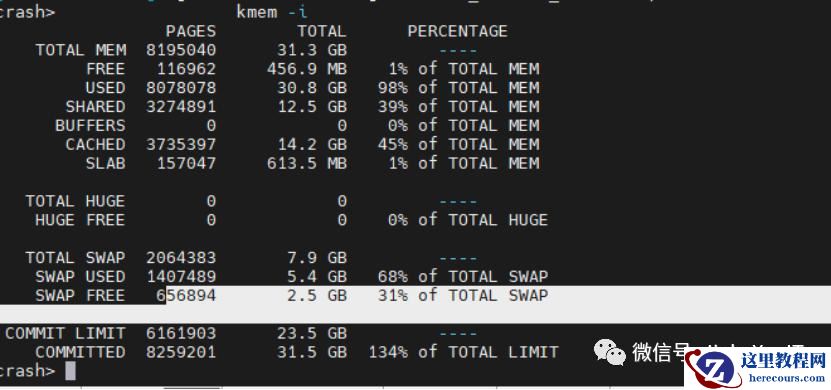Click the terminal cursor block after crash prompt
The height and width of the screenshot is (390, 831).
pyautogui.click(x=70, y=371)
